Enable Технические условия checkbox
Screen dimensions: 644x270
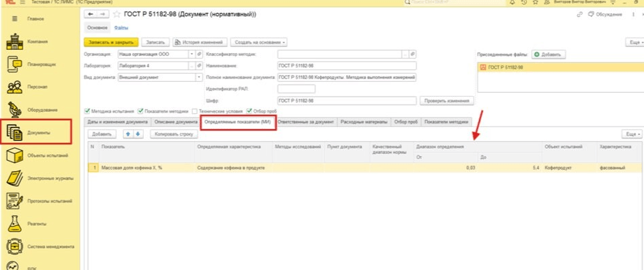195,111
